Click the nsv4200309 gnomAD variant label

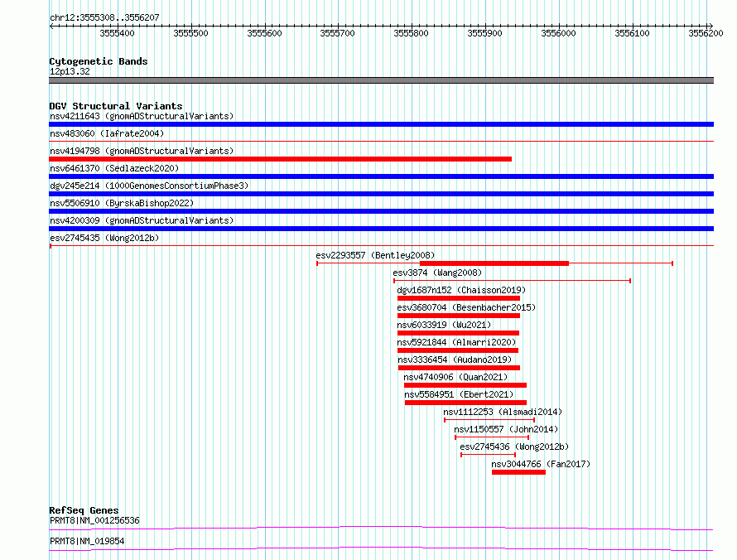tap(142, 220)
